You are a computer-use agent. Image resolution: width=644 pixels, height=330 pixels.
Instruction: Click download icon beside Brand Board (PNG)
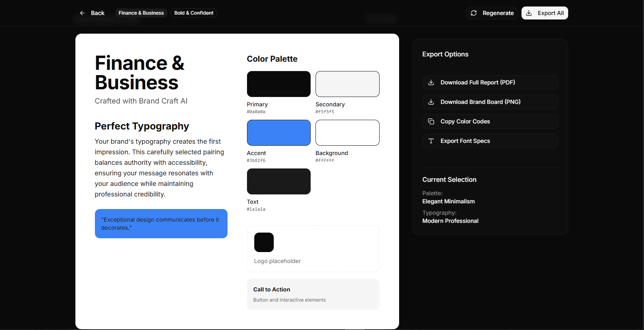[x=431, y=102]
